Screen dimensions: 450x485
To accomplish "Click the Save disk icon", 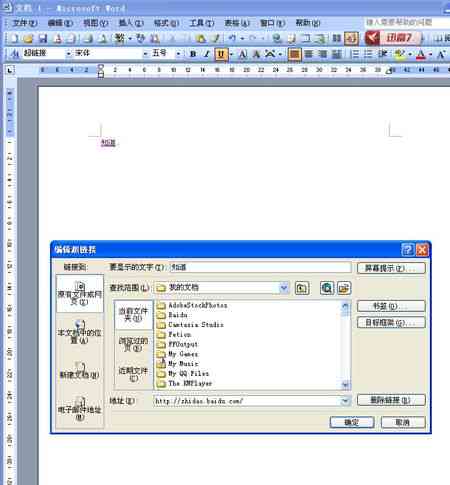I will point(43,39).
